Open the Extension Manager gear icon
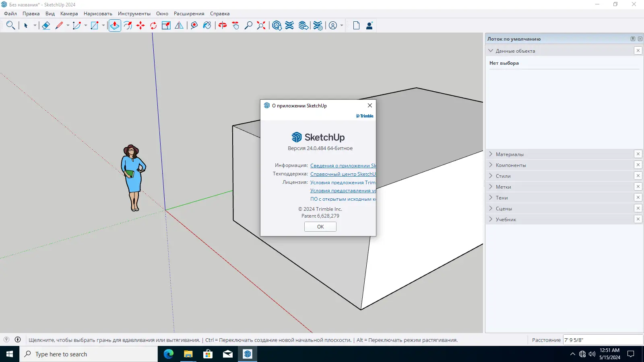 click(318, 25)
